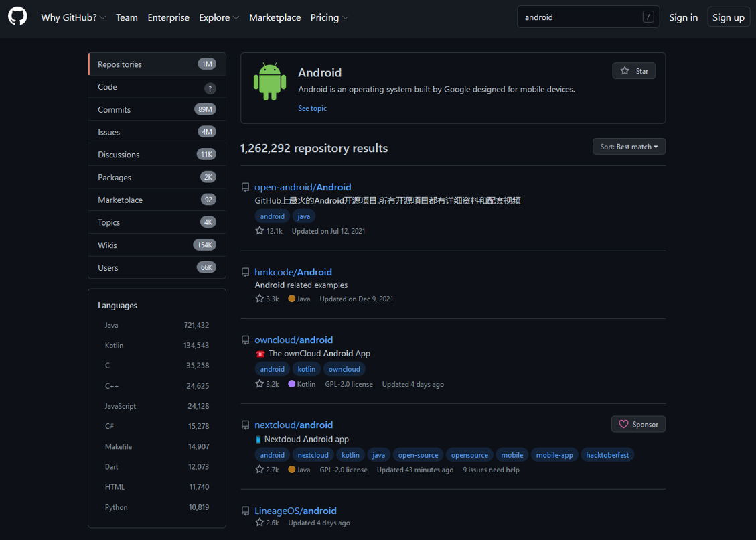The height and width of the screenshot is (540, 756).
Task: Click the slash shortcut icon in search box
Action: 648,17
